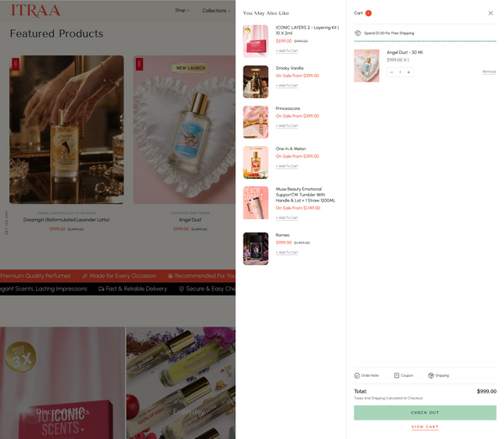
Task: Open the Shipping estimate option
Action: (438, 375)
